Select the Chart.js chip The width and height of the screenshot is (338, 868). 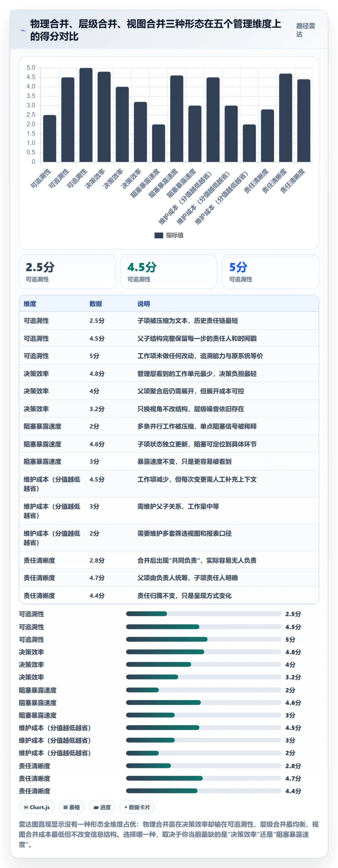pyautogui.click(x=37, y=807)
